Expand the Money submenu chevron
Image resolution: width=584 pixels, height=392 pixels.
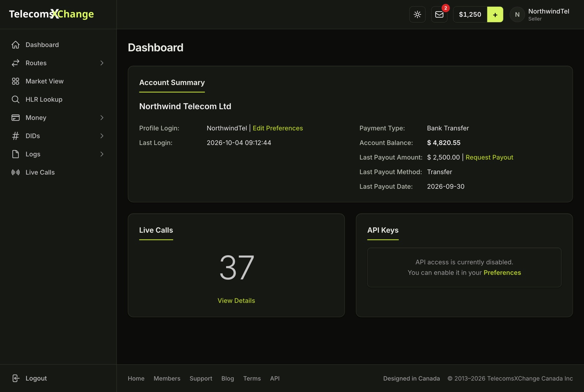click(x=102, y=118)
